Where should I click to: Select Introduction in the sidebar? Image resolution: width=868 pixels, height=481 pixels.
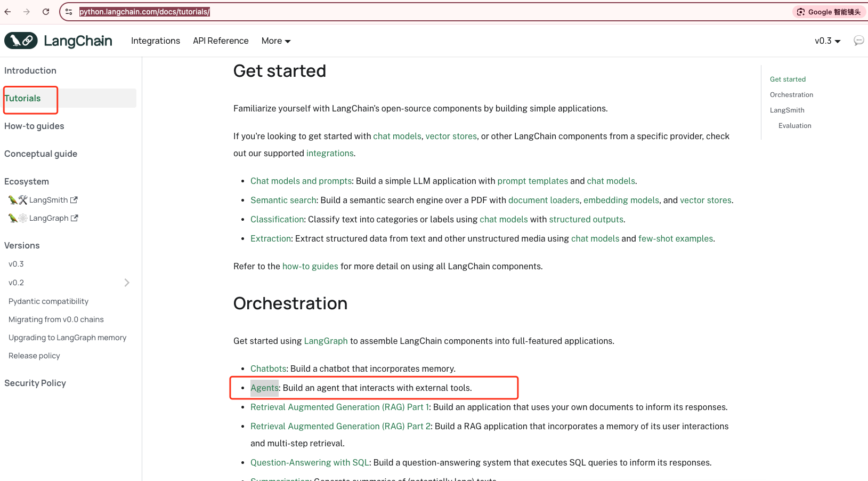click(30, 70)
